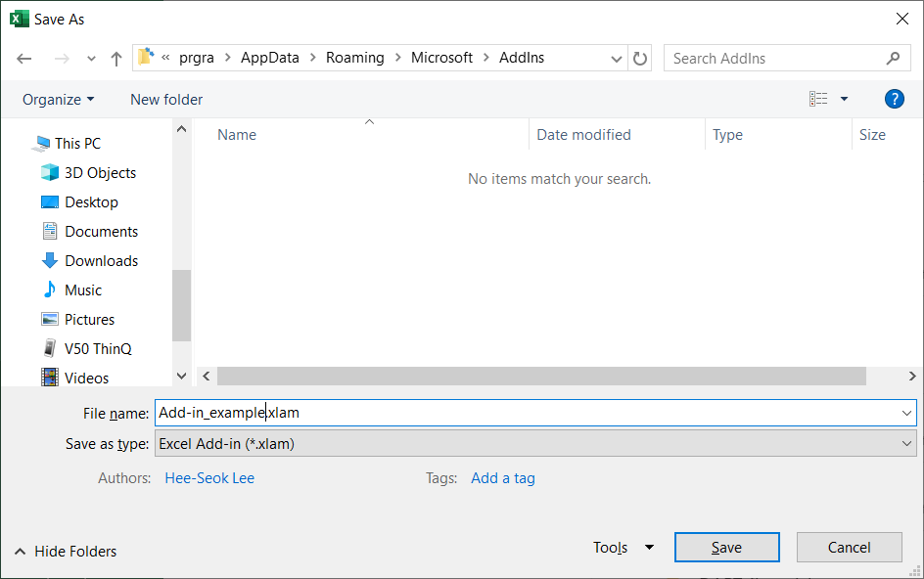This screenshot has height=579, width=924.
Task: Collapse with Hide Folders
Action: pyautogui.click(x=66, y=552)
